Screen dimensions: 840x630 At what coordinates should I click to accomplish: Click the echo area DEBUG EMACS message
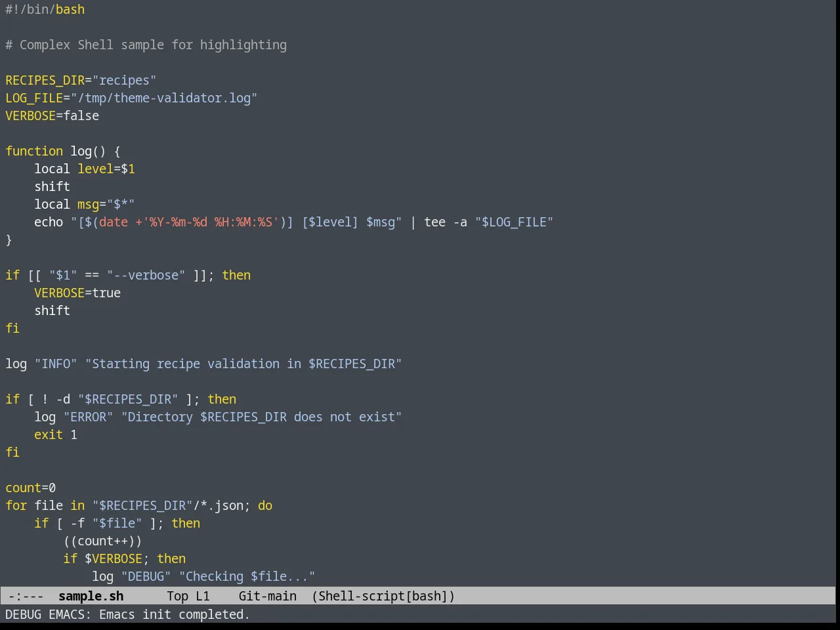pos(127,614)
